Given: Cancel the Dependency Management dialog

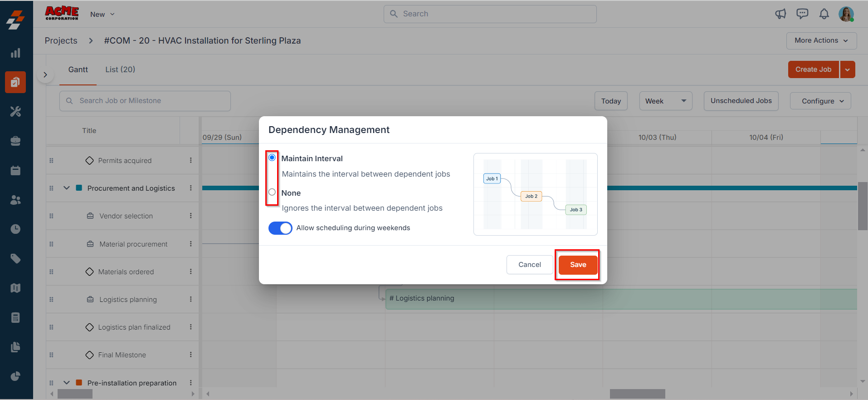Looking at the screenshot, I should tap(530, 265).
